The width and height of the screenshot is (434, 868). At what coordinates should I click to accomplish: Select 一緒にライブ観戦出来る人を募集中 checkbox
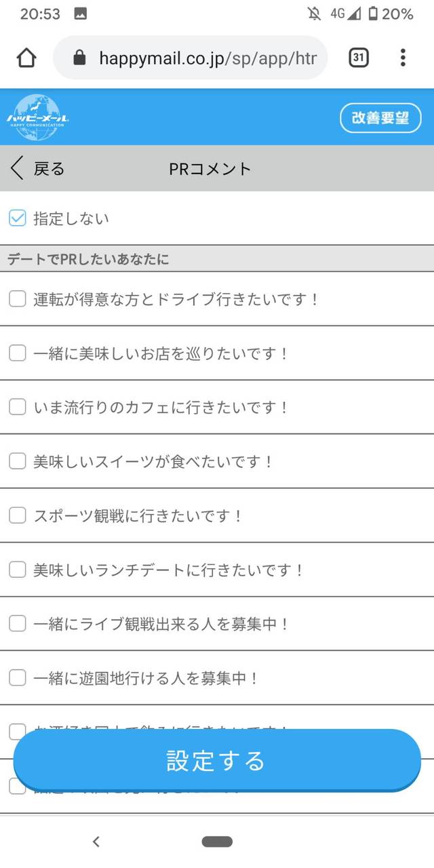18,624
